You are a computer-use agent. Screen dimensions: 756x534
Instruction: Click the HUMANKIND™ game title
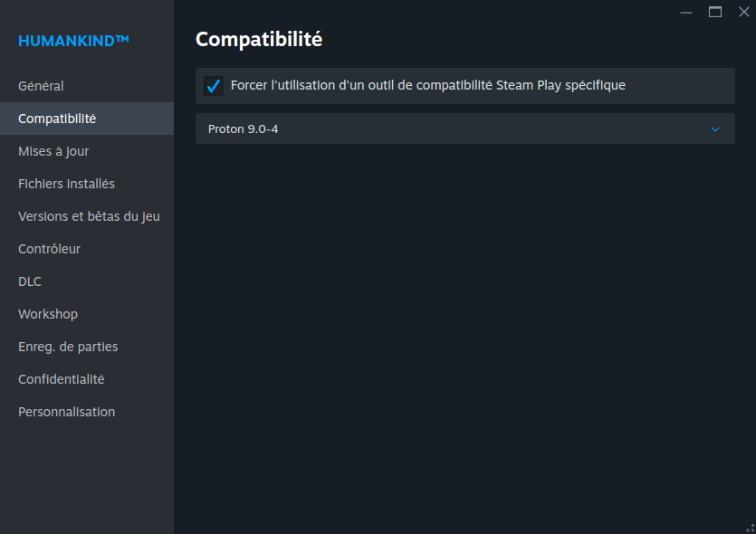click(x=73, y=41)
